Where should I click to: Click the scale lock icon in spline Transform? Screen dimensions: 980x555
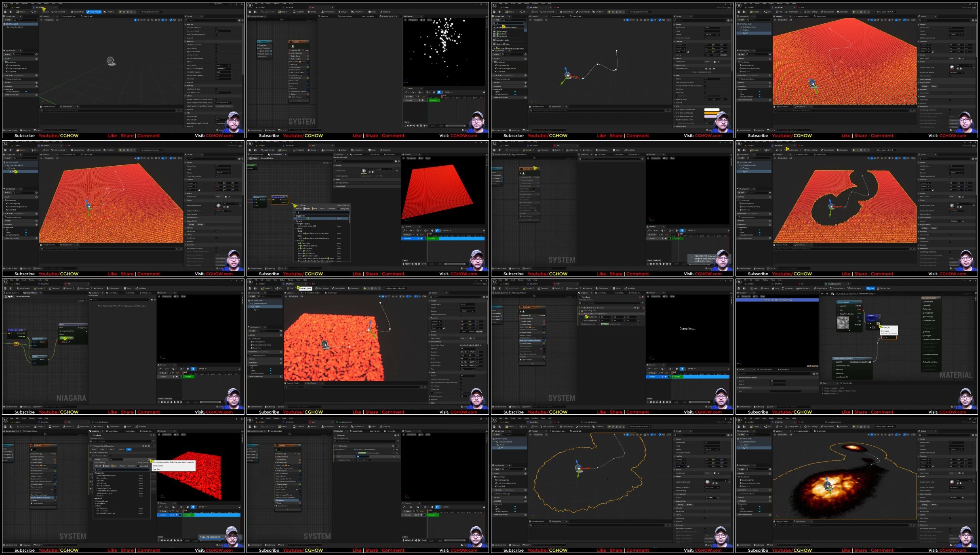[x=688, y=52]
